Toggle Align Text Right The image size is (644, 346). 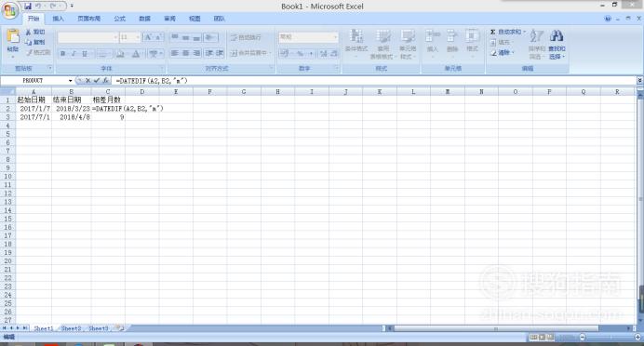[196, 53]
